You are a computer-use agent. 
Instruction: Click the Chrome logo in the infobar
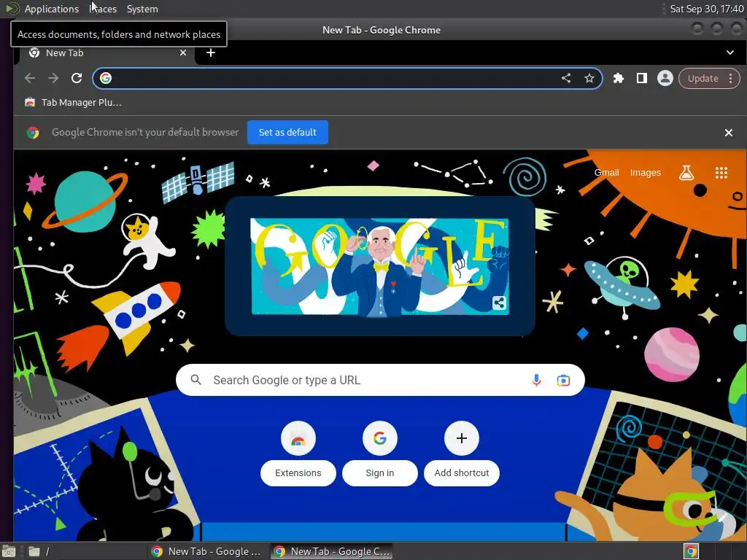click(33, 133)
